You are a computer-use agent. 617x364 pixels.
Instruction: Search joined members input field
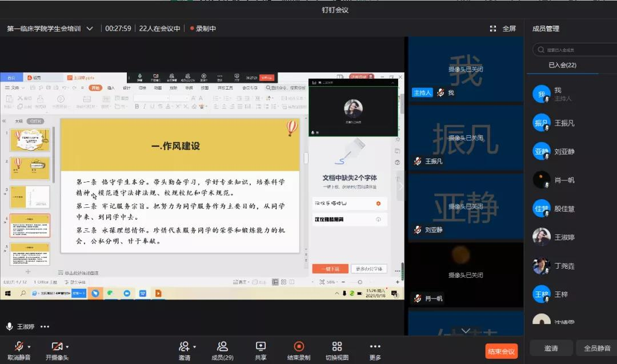(577, 50)
